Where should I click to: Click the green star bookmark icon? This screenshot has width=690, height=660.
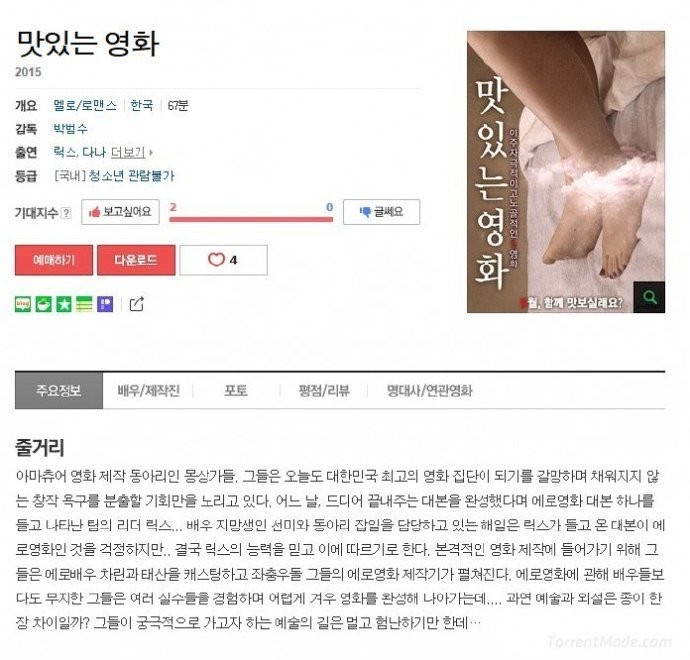point(64,304)
